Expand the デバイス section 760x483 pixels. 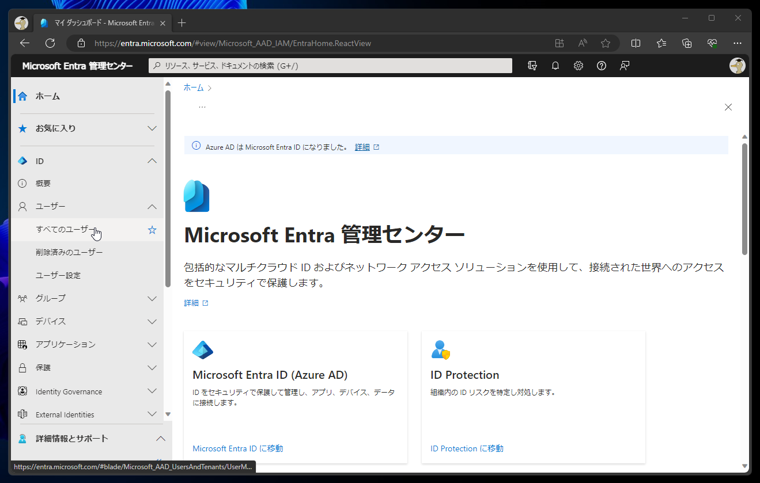click(x=152, y=321)
